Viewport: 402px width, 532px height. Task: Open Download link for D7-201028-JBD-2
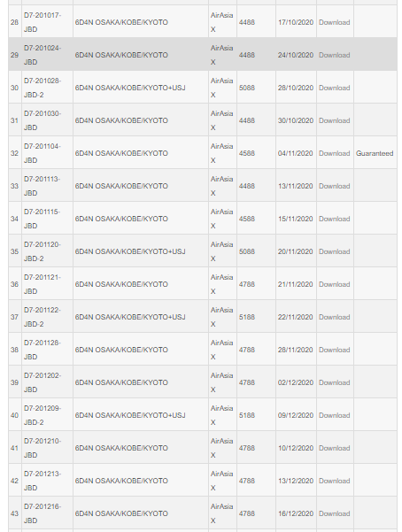click(334, 88)
